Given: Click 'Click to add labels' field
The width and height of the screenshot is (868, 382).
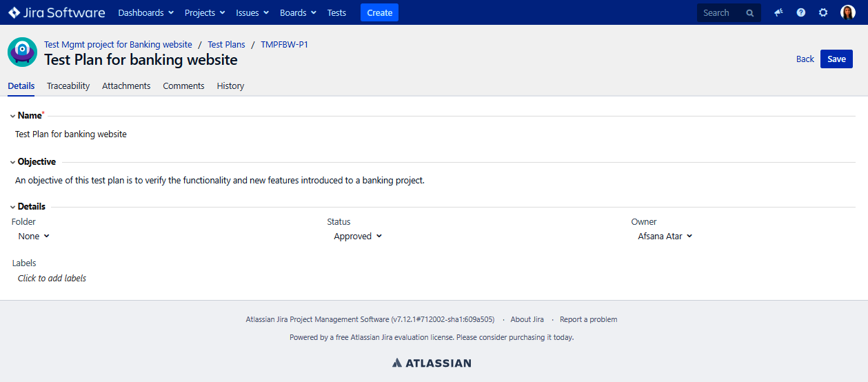Looking at the screenshot, I should click(52, 278).
